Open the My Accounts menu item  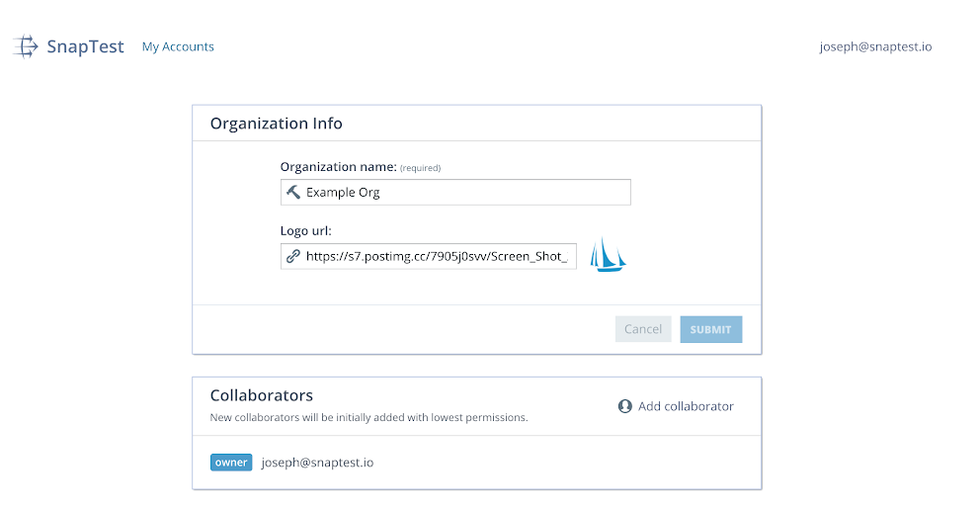click(x=178, y=46)
